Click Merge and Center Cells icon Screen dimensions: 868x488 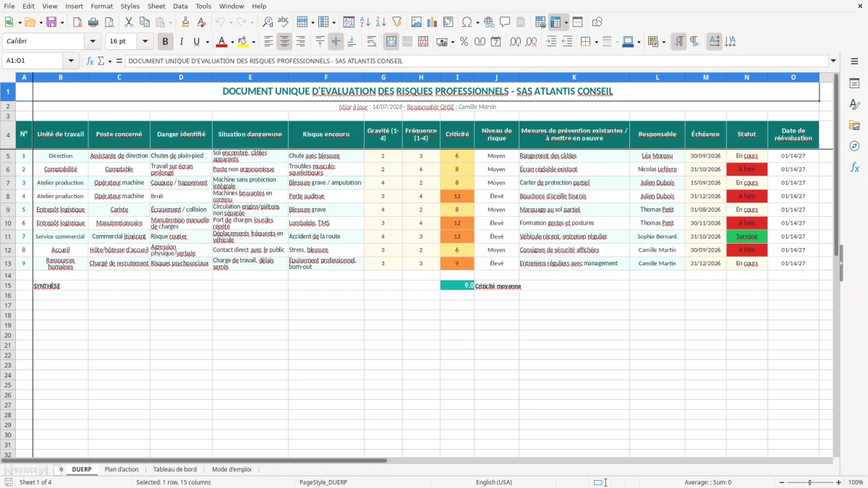point(391,42)
